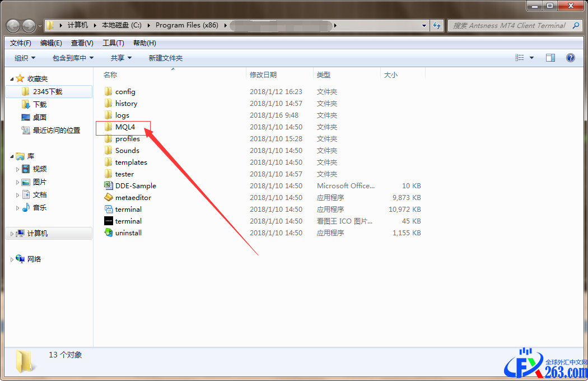
Task: Click the DDE-Sample Excel file icon
Action: (109, 185)
